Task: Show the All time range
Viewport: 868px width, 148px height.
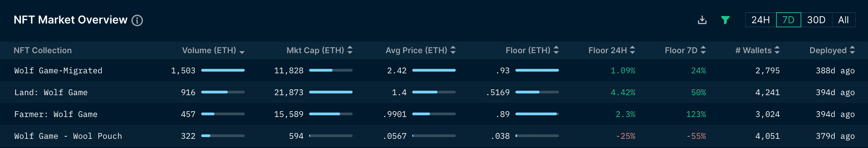Action: [843, 20]
